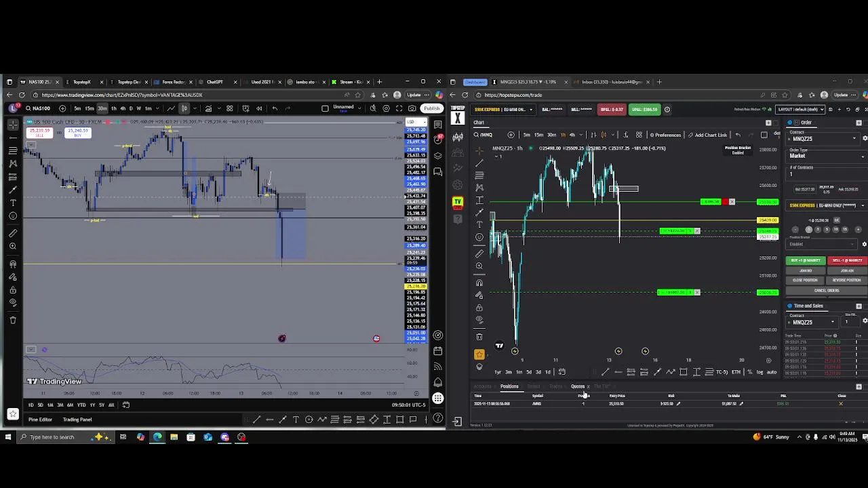Toggle auto scale on TopstepX chart
The width and height of the screenshot is (868, 488).
772,372
